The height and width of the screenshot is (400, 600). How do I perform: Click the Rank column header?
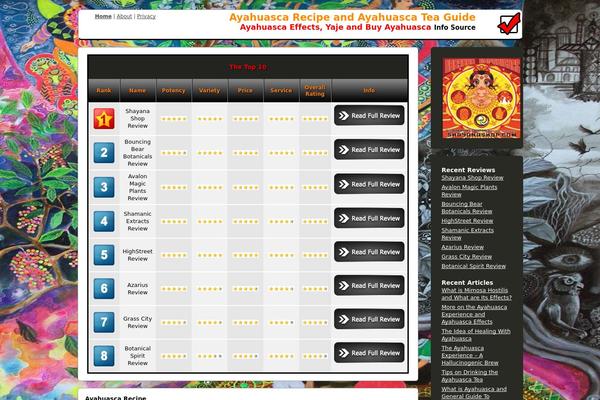104,90
